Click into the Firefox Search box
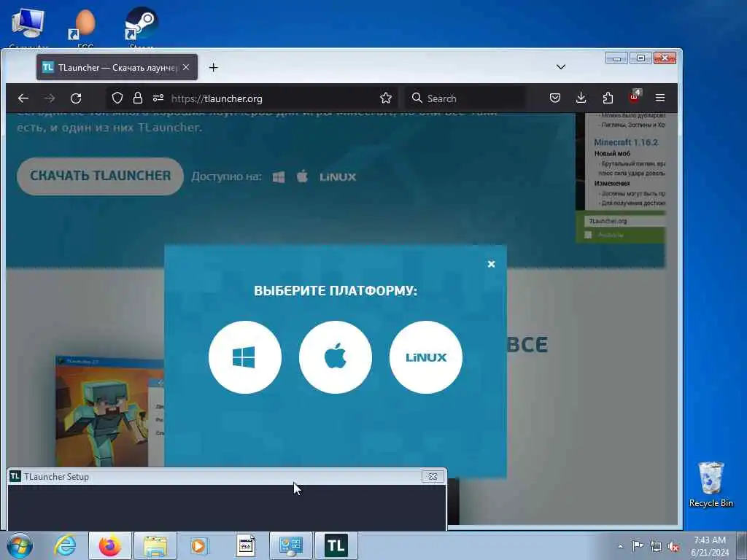The image size is (747, 560). 465,98
